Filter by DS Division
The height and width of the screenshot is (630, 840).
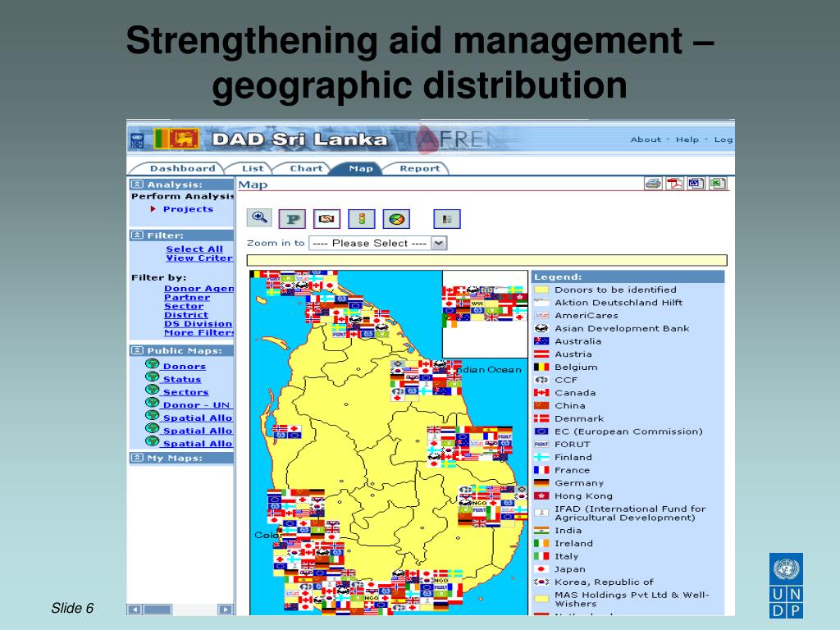(x=199, y=323)
